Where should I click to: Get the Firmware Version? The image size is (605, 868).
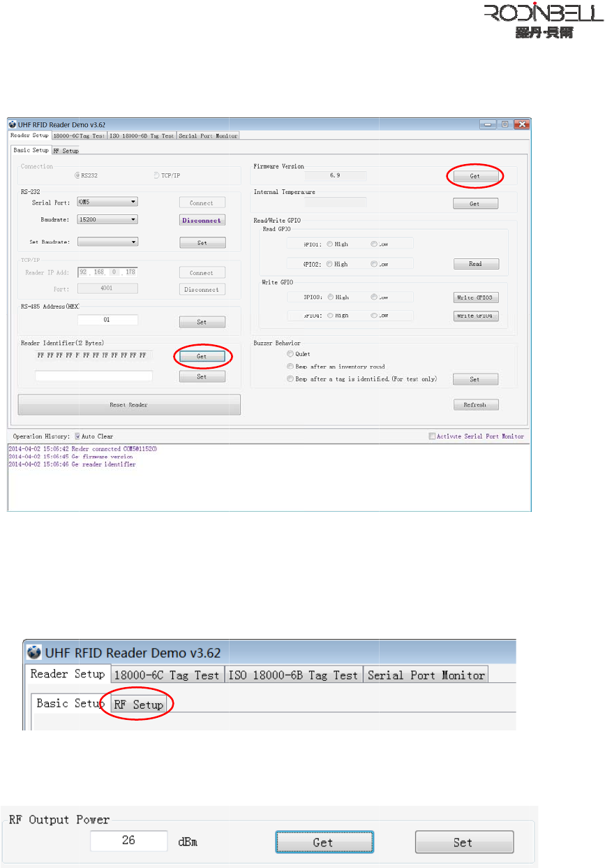click(x=475, y=177)
